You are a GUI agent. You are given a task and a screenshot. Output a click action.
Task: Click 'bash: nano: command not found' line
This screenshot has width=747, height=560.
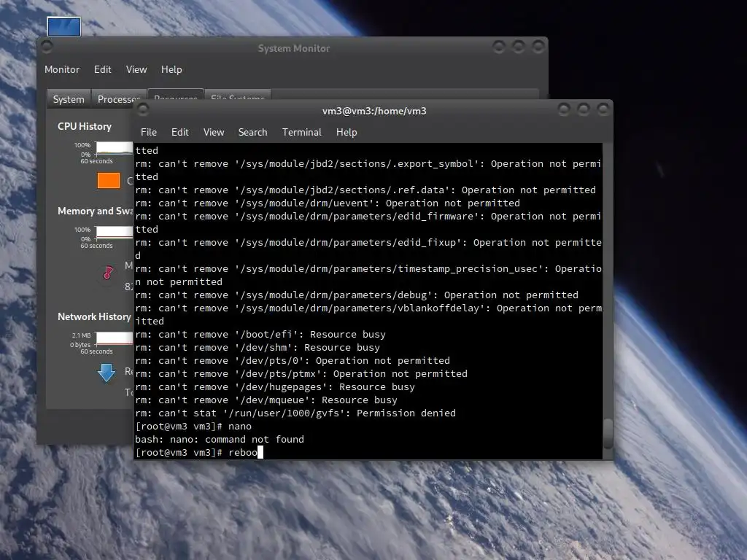click(x=220, y=440)
